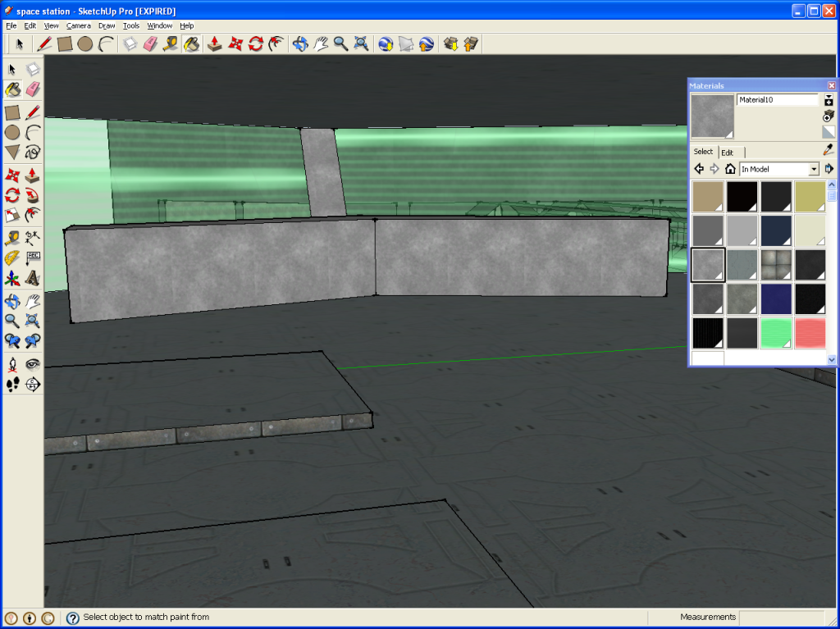This screenshot has width=840, height=629.
Task: Click the Measurements input box
Action: tap(781, 618)
